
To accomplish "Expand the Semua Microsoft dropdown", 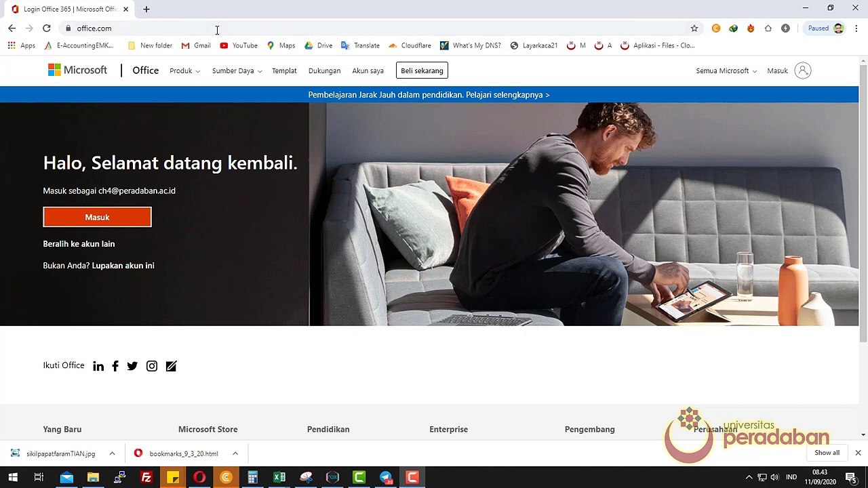I will click(726, 70).
